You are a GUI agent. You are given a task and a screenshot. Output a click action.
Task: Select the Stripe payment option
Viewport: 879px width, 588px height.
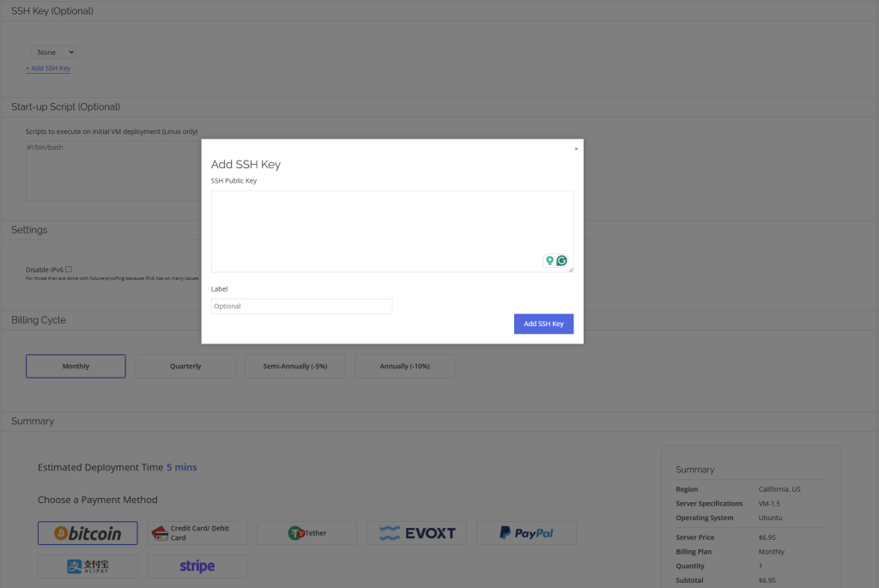click(x=197, y=566)
